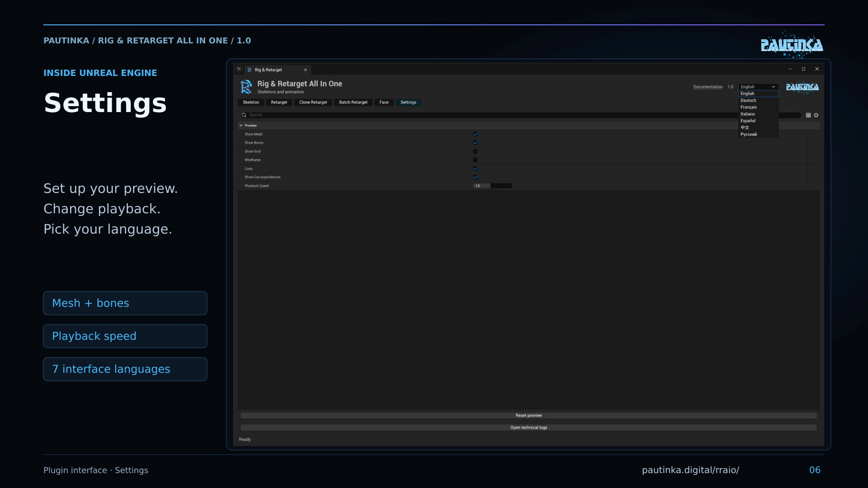Open the settings gear icon beside search
This screenshot has width=868, height=488.
pyautogui.click(x=816, y=115)
